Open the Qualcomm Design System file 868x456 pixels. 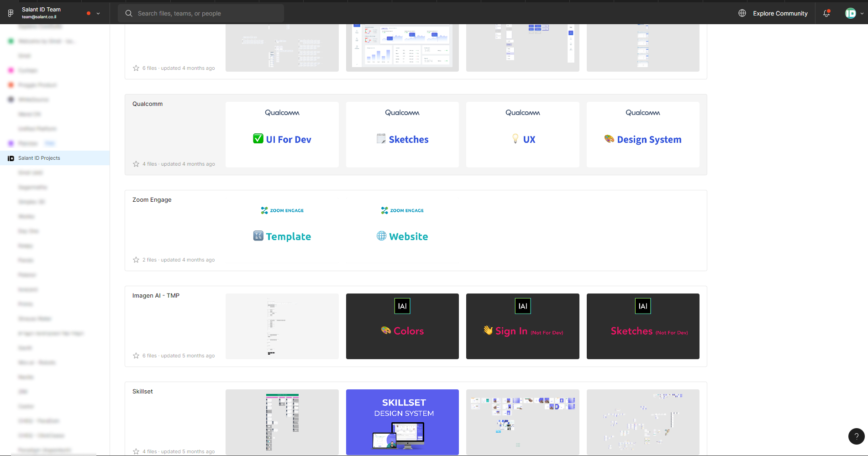pyautogui.click(x=643, y=134)
